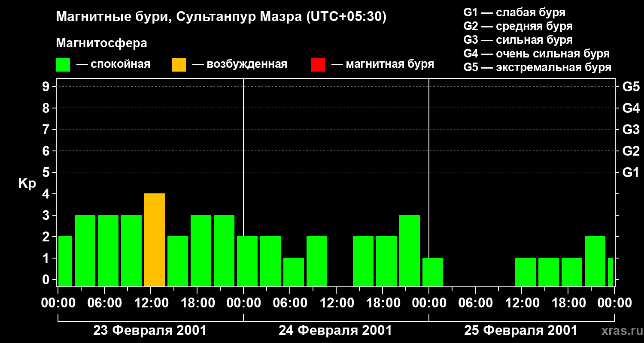Click the '12:00' tick label above 24 February
The image size is (644, 343).
pos(336,303)
